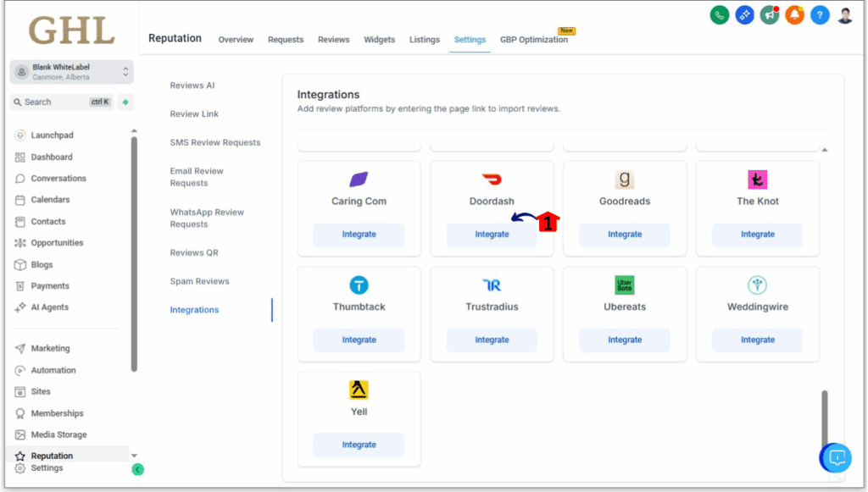Click the Thumbtack logo
The image size is (868, 492).
point(359,285)
